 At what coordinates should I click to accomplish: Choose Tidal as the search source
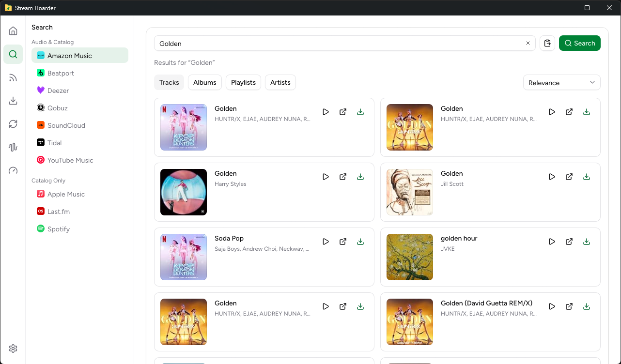click(80, 143)
